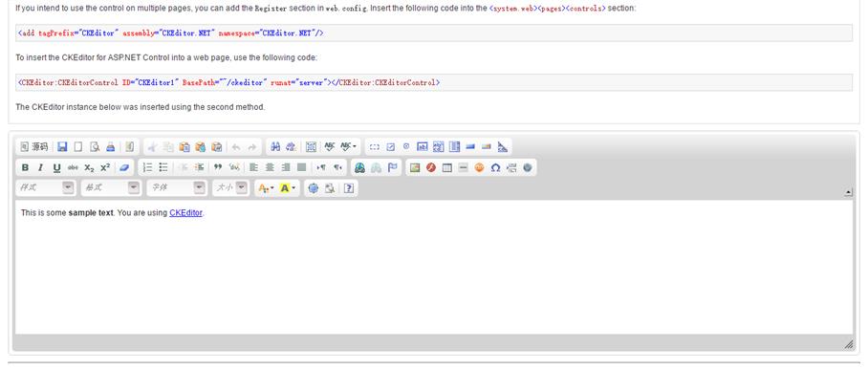
Task: Toggle bold formatting
Action: point(25,167)
